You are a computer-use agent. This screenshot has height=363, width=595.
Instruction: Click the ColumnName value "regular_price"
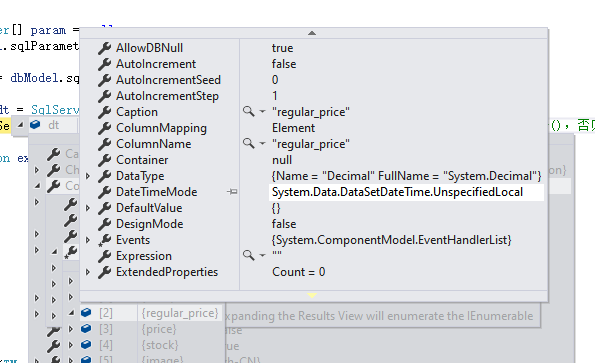[x=311, y=144]
